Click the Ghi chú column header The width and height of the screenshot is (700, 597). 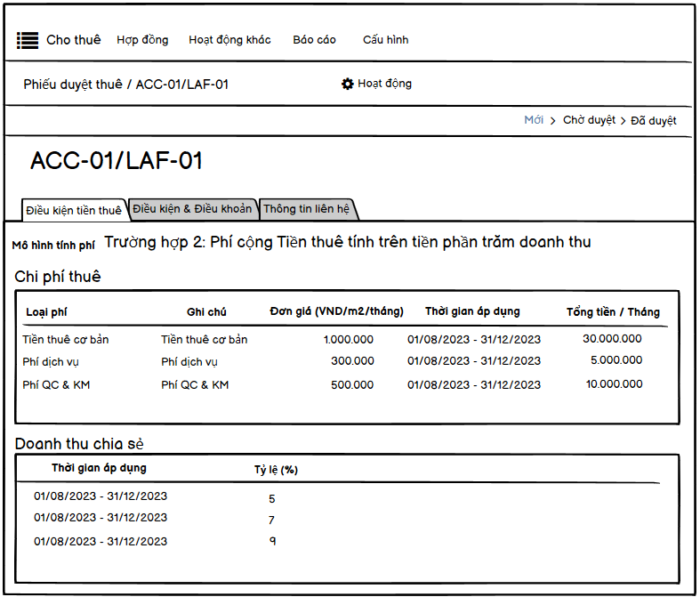click(206, 312)
